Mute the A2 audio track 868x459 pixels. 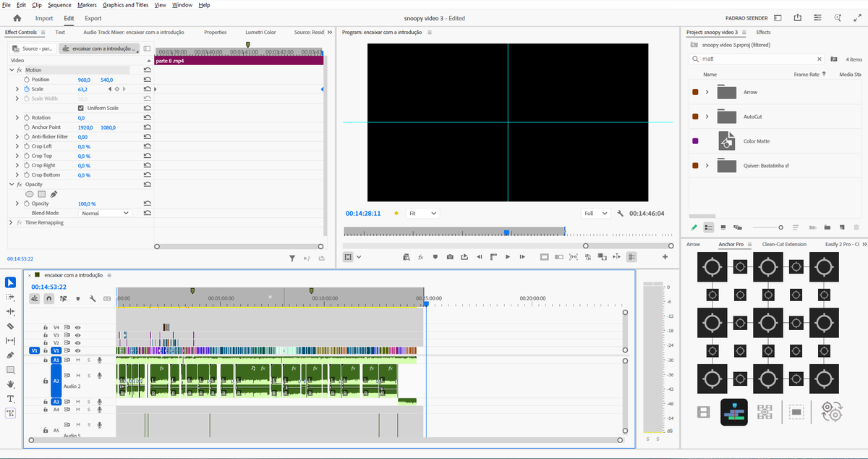[x=77, y=376]
